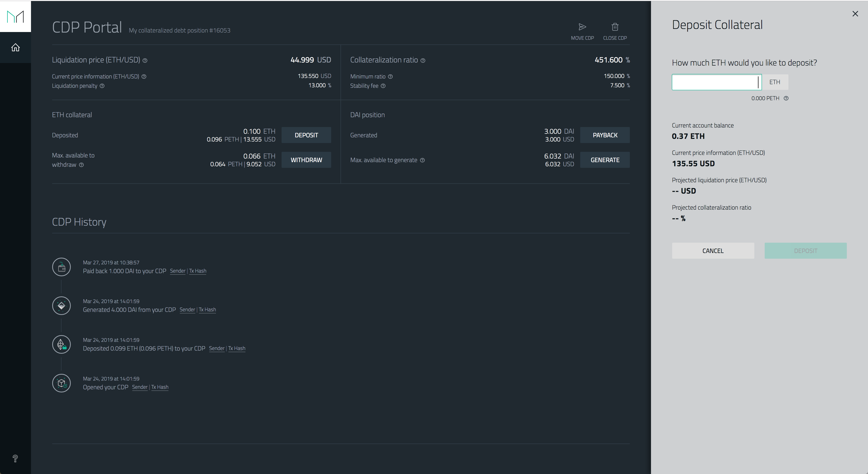Click Max available to generate info icon
Image resolution: width=868 pixels, height=474 pixels.
tap(422, 160)
